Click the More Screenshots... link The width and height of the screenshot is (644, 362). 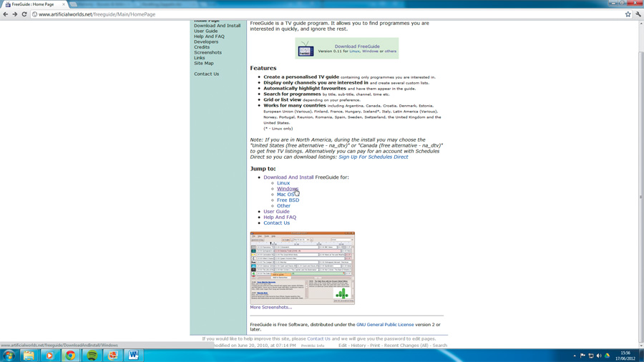pos(271,307)
